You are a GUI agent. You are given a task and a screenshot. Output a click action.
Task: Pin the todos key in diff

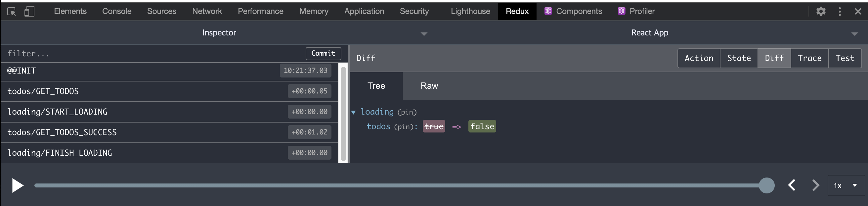[x=404, y=127]
